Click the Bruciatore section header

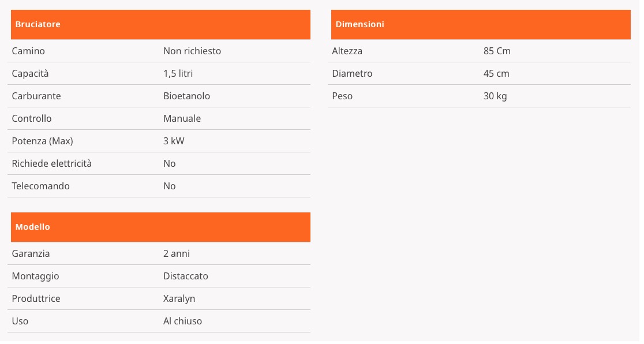point(160,25)
